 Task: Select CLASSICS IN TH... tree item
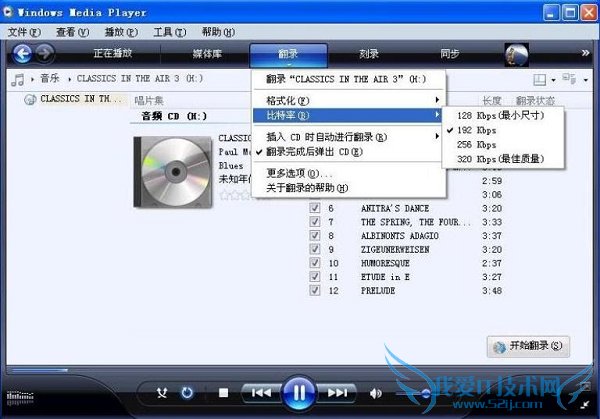click(81, 99)
